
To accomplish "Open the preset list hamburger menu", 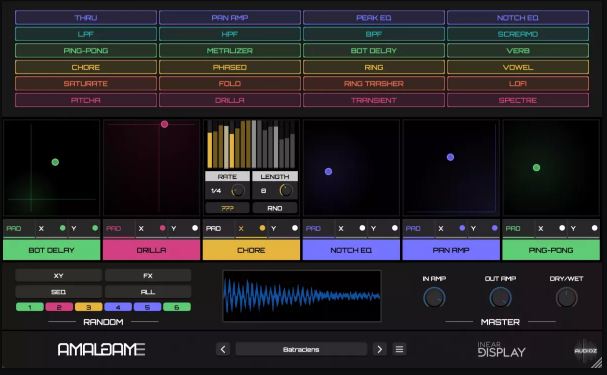I will click(399, 349).
